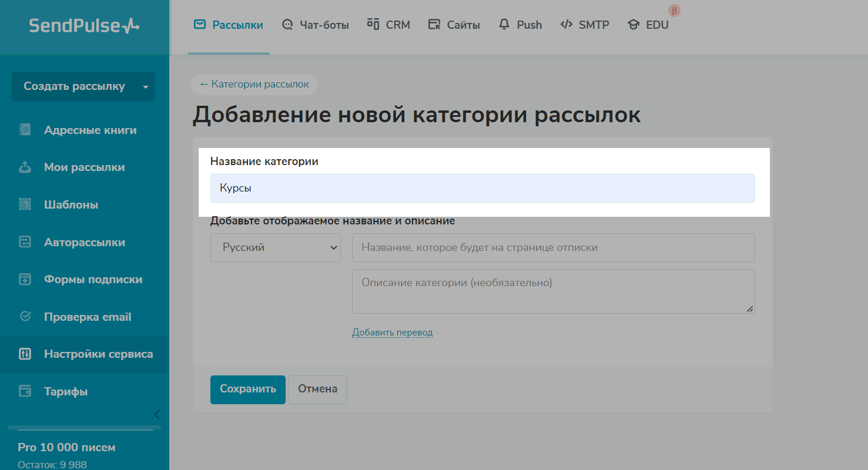Click the Отмена button
868x470 pixels.
coord(317,389)
